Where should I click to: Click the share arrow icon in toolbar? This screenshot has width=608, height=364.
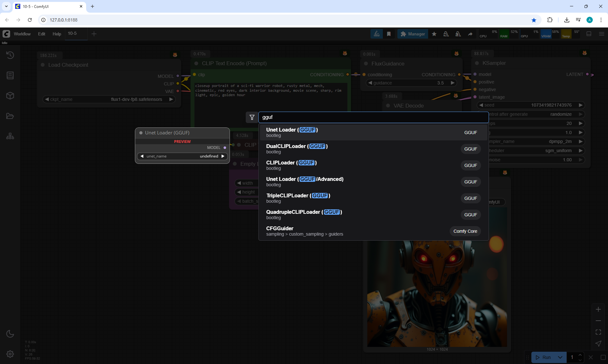[470, 34]
